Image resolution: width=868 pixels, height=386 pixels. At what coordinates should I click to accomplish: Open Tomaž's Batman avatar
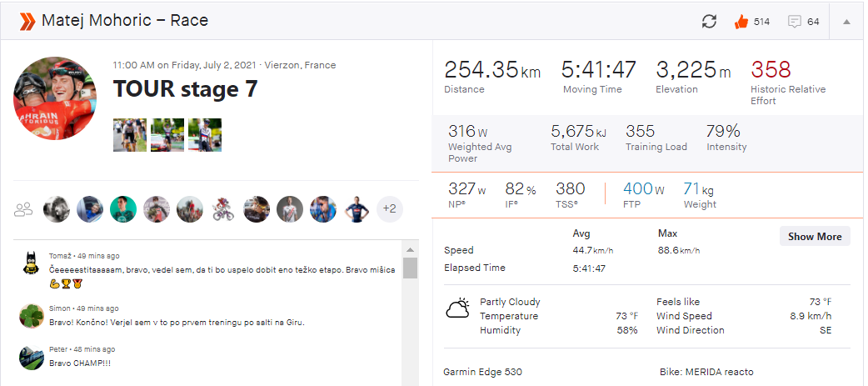pos(32,265)
